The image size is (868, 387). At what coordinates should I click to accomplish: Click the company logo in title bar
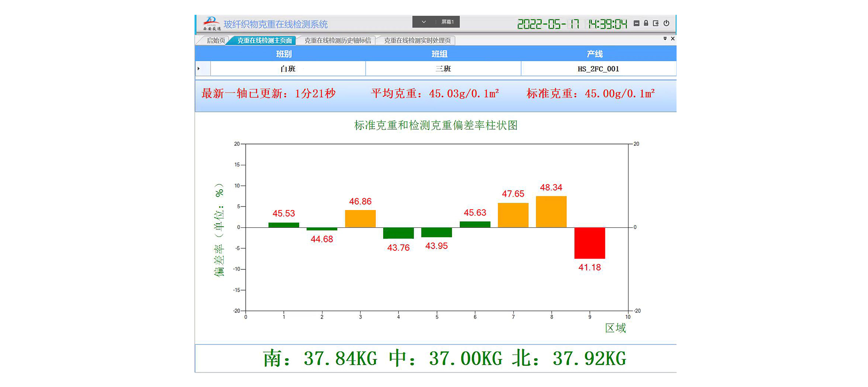coord(212,23)
